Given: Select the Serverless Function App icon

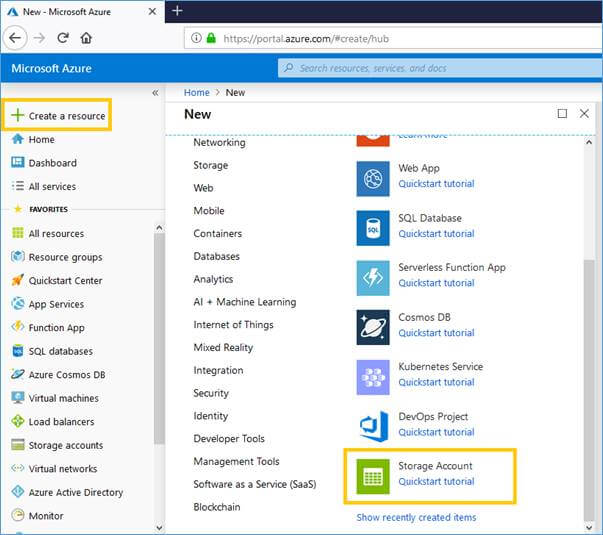Looking at the screenshot, I should pos(373,278).
